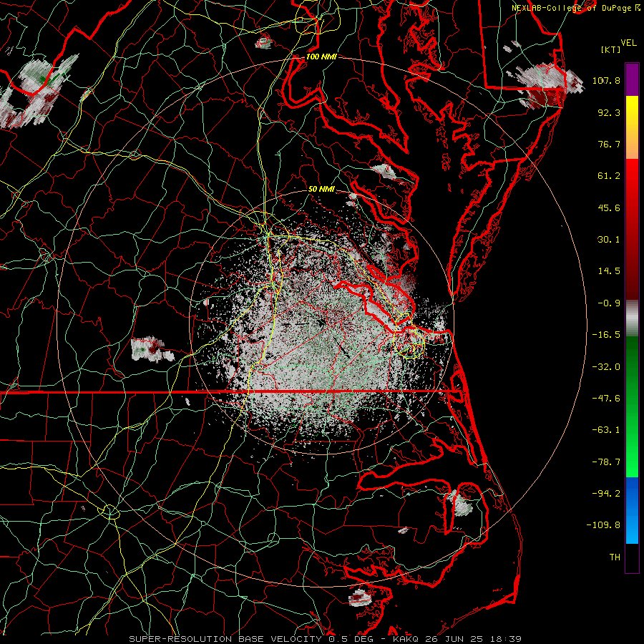Click the [KT] units label
The image size is (644, 644).
click(611, 49)
